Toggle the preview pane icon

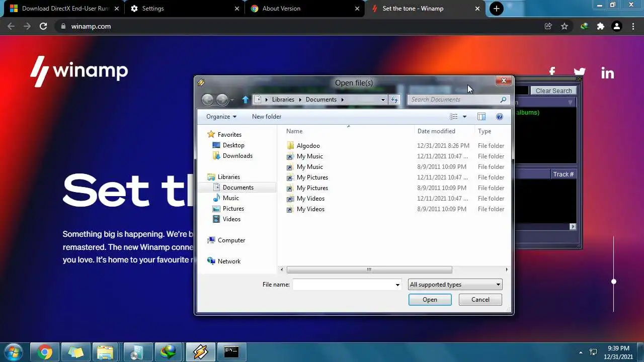(481, 117)
